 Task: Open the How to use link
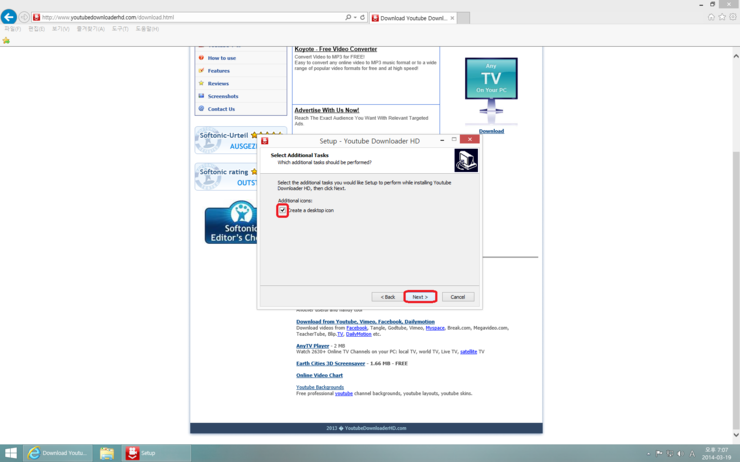(x=222, y=58)
